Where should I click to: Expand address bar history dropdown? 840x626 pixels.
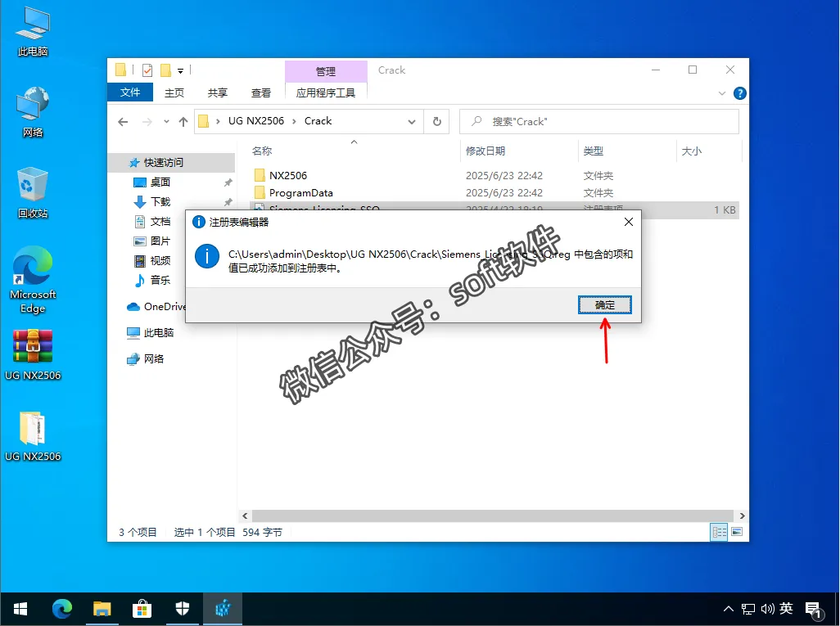[x=412, y=122]
